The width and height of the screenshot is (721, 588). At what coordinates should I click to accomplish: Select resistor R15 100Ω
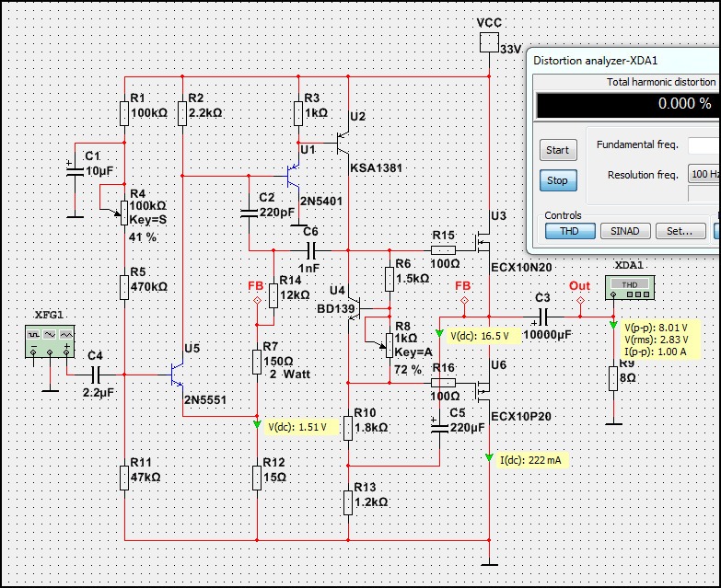pos(443,250)
